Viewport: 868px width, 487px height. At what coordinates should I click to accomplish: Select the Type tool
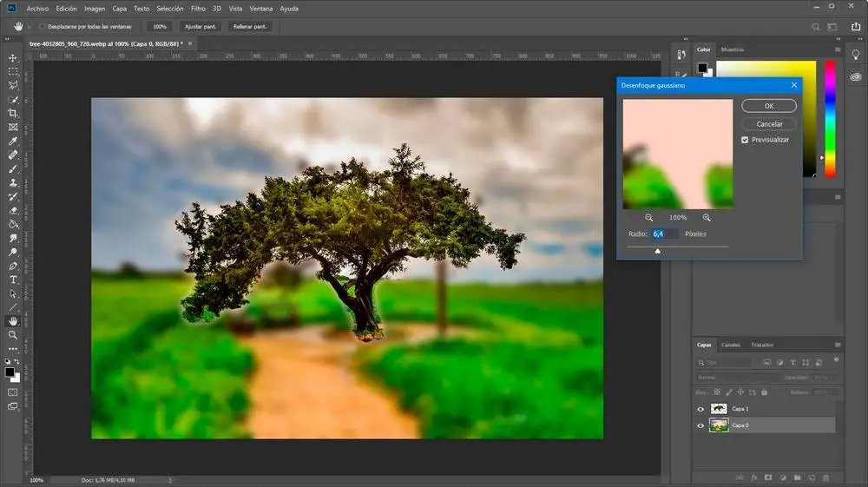13,280
